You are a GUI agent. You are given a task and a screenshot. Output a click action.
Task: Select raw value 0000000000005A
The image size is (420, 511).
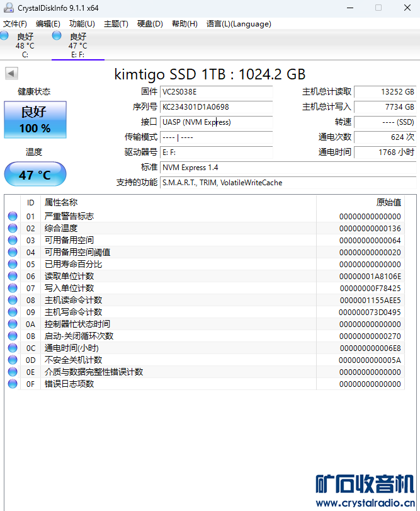(370, 360)
